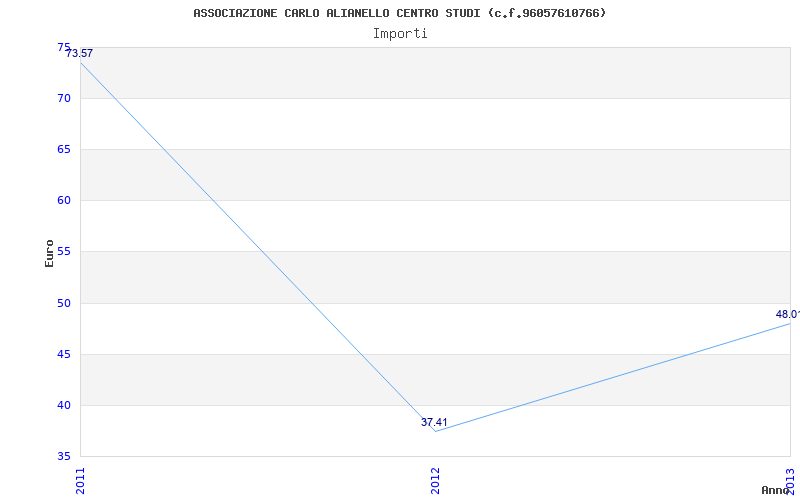
Task: Click the 48.01 data label
Action: (x=788, y=314)
